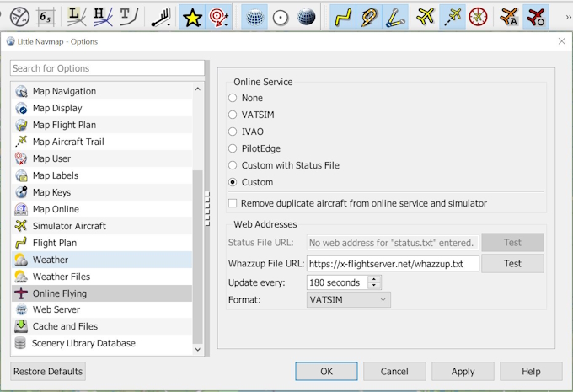This screenshot has height=392, width=573.
Task: Toggle the yellow user aircraft icon
Action: [x=426, y=17]
